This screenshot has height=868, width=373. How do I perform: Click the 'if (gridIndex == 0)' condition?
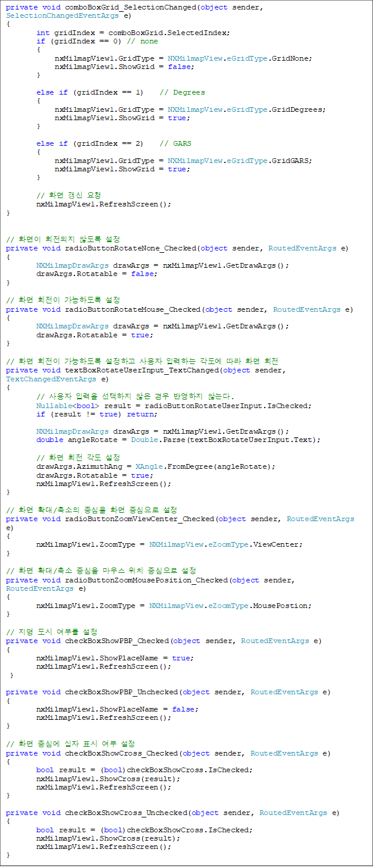tap(78, 42)
